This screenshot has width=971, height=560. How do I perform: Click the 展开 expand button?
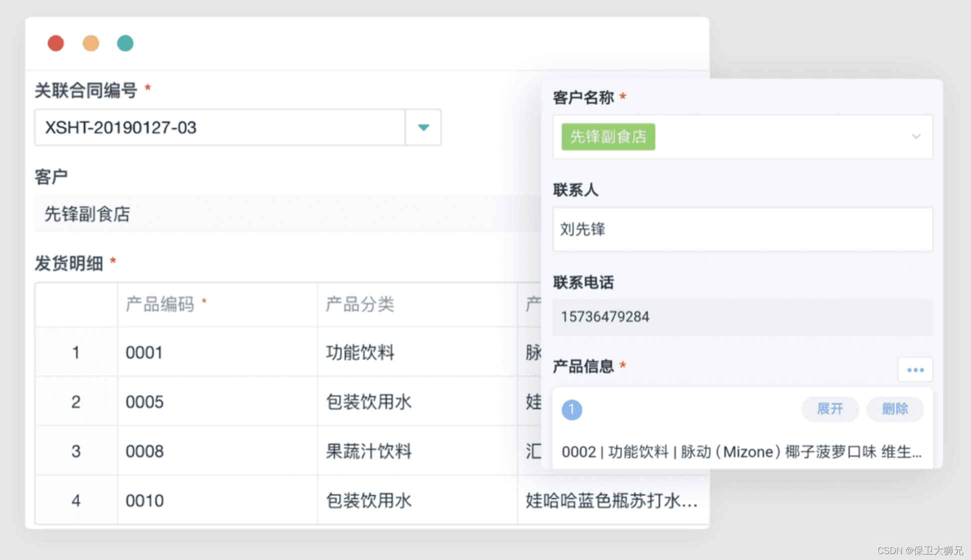tap(830, 409)
